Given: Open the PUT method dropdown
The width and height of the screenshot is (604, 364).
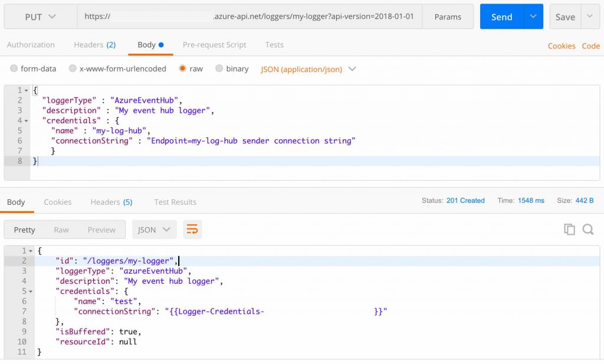Looking at the screenshot, I should pos(41,17).
